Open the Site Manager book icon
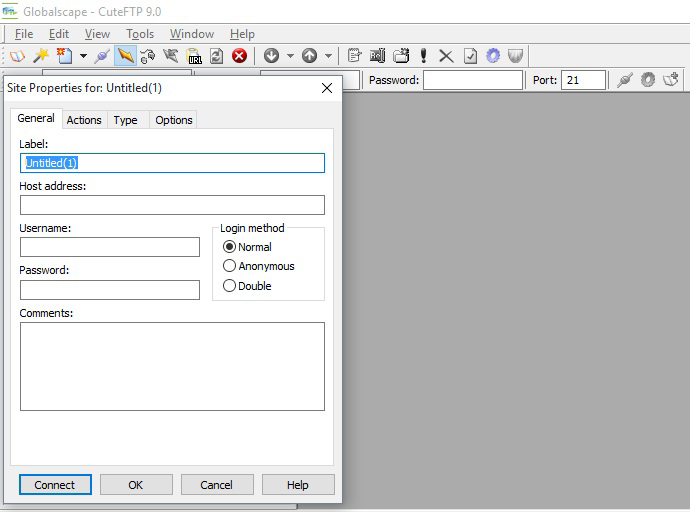 [17, 56]
